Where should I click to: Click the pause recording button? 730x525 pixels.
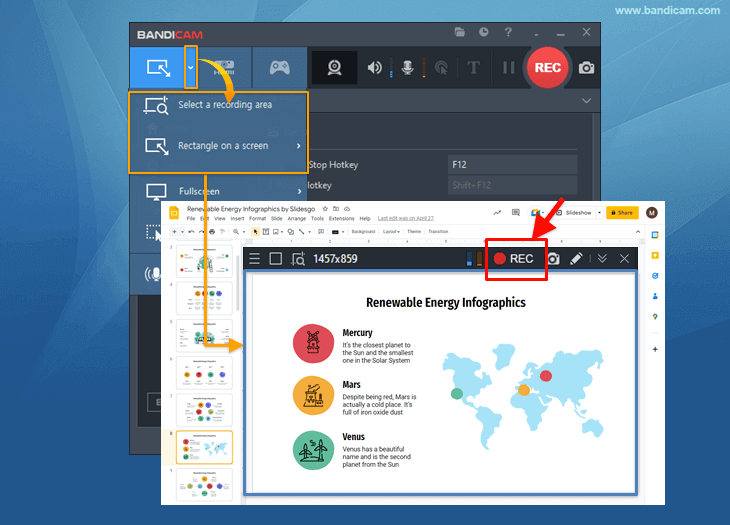point(509,68)
